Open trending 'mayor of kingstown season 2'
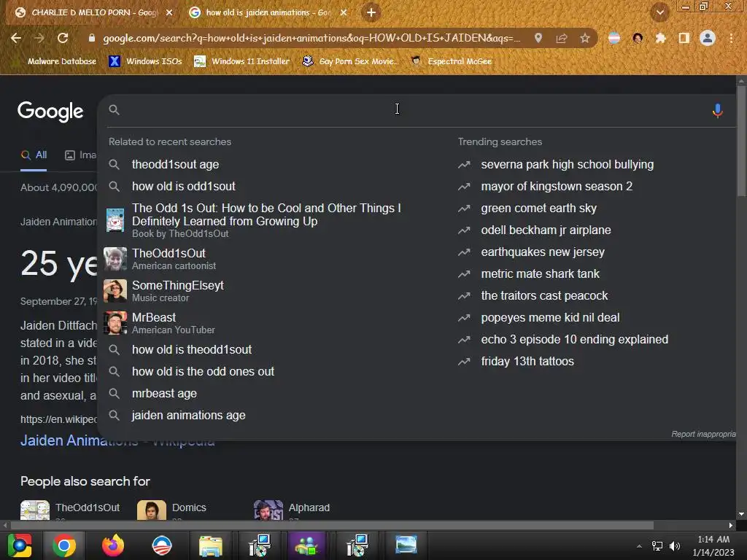747x560 pixels. 557,187
